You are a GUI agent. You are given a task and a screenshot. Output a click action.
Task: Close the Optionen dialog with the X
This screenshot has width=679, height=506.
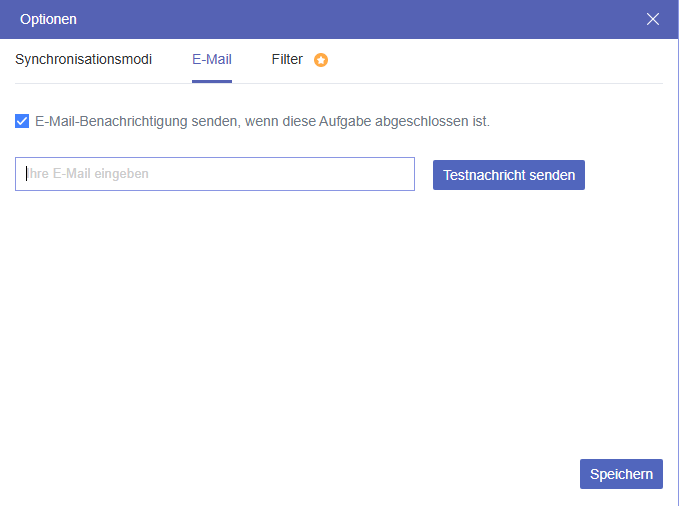tap(653, 19)
